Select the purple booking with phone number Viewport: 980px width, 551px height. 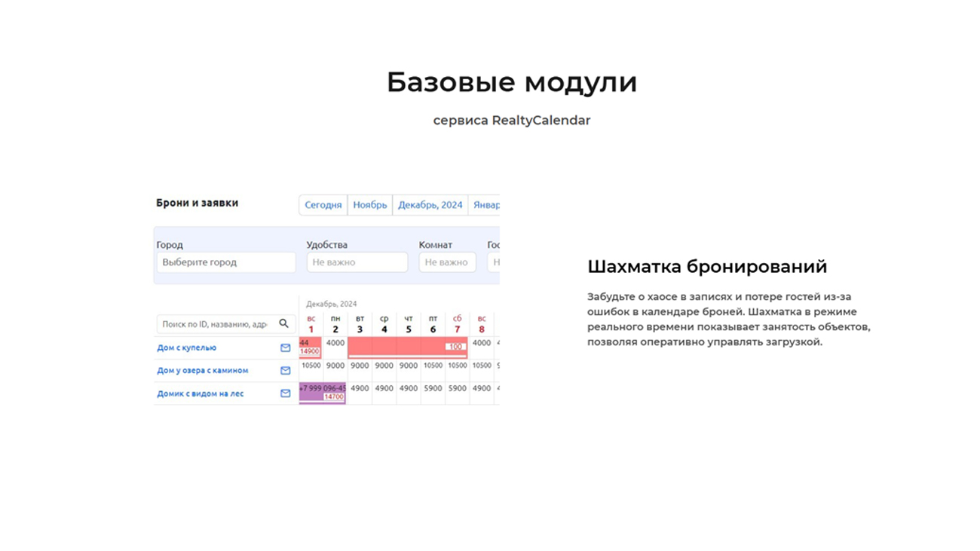(322, 390)
